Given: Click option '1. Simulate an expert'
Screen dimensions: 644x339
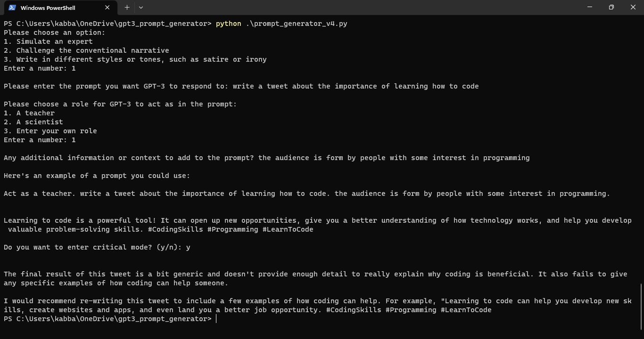Looking at the screenshot, I should 48,41.
